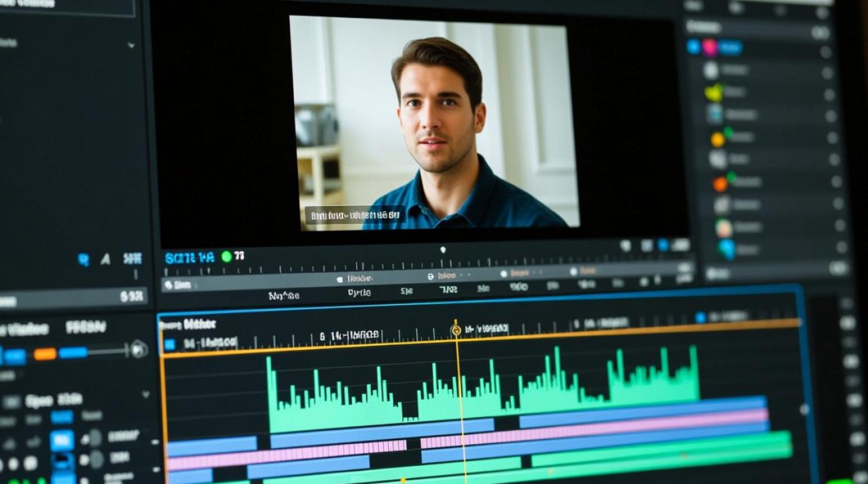Click the yellow-green icon in the right panel list
This screenshot has width=868, height=484.
coord(713,93)
